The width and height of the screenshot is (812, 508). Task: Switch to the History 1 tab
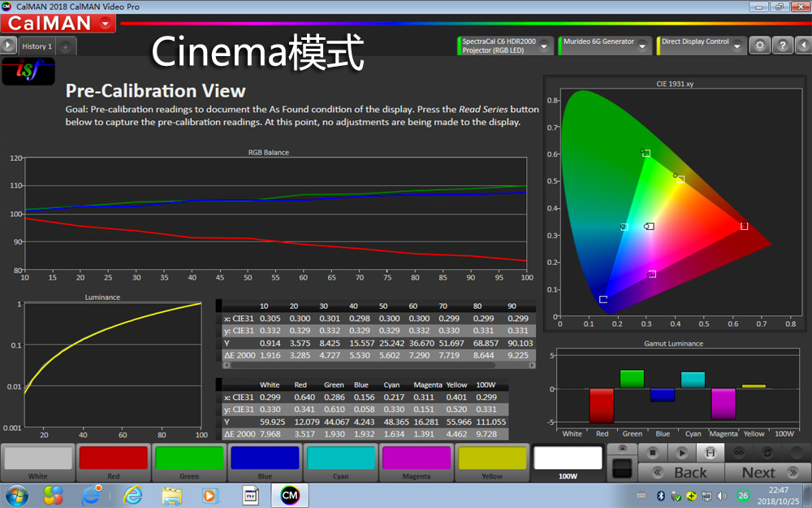pos(36,46)
